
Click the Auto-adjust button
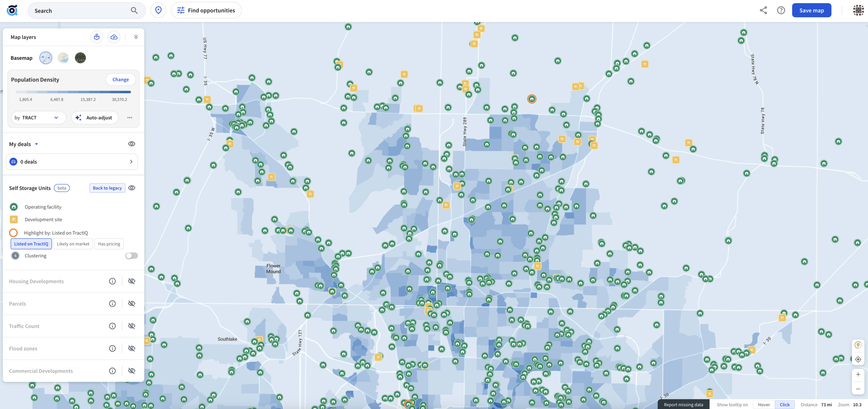coord(95,118)
